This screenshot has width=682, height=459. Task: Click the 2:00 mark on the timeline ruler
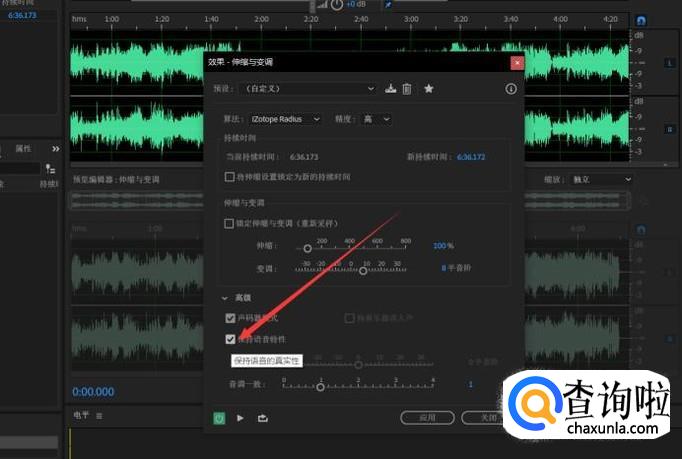click(x=261, y=19)
